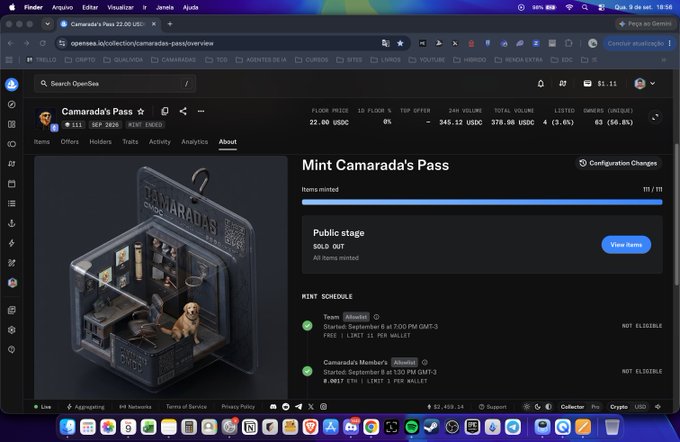Open the Telegram icon in footer

(298, 407)
